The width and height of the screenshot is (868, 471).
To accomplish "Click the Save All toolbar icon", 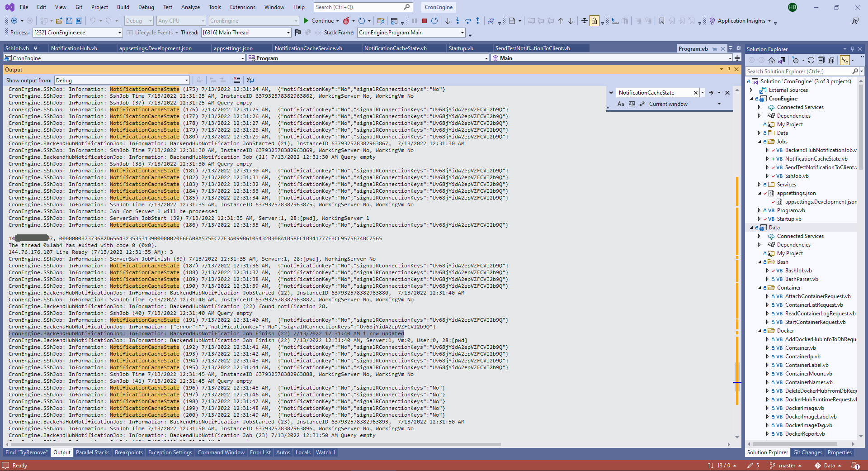I will 79,21.
